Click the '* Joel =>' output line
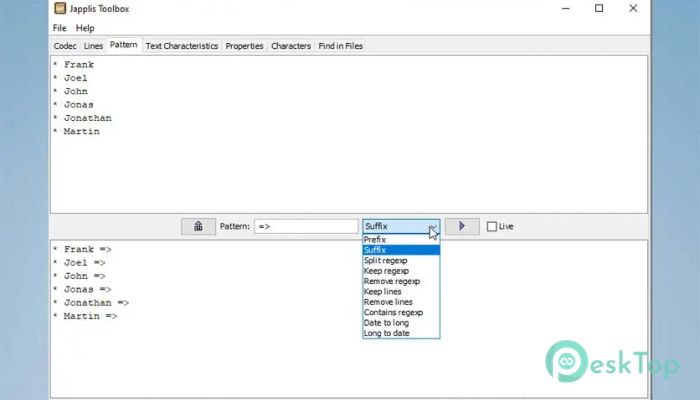Screen dimensions: 700x400 click(79, 263)
